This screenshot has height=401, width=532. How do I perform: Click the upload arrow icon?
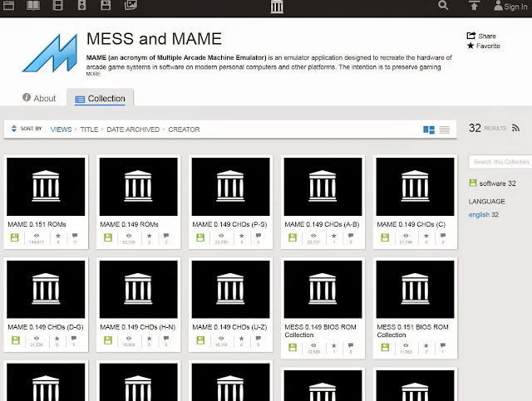474,6
